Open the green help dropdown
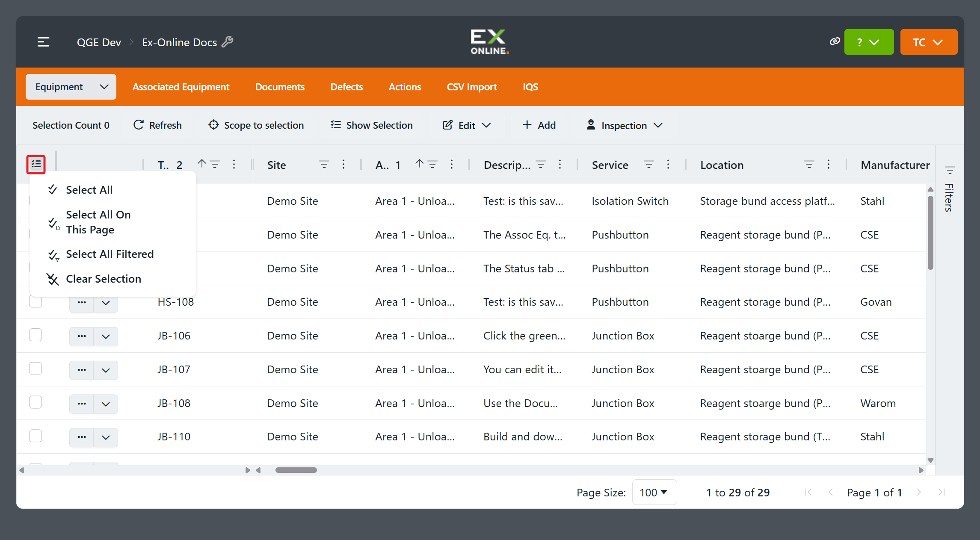 click(x=869, y=42)
